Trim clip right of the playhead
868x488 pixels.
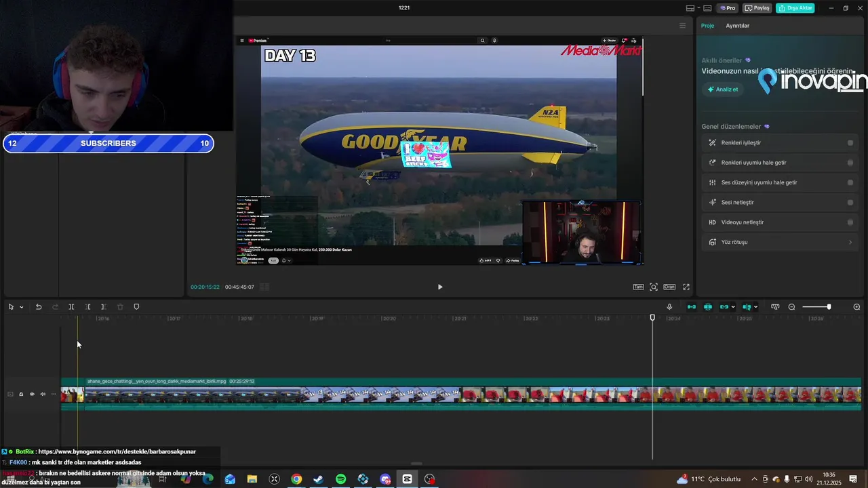coord(103,307)
